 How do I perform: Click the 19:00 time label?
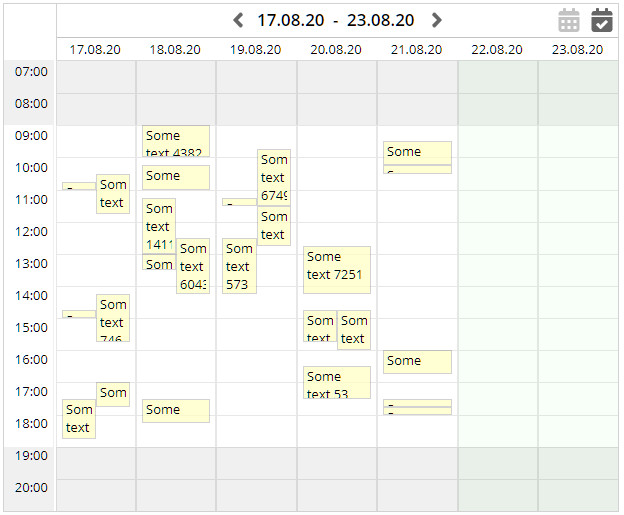32,456
